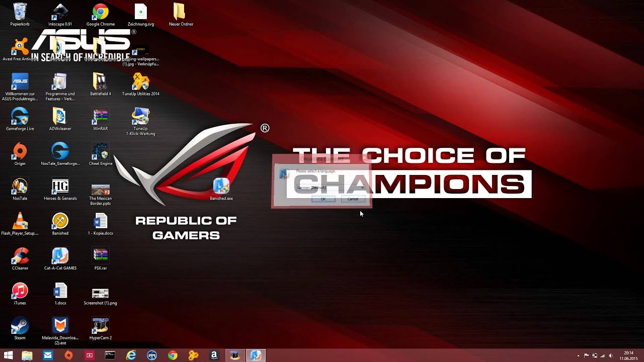The width and height of the screenshot is (644, 362).
Task: Open Origin from the taskbar
Action: coord(68,355)
